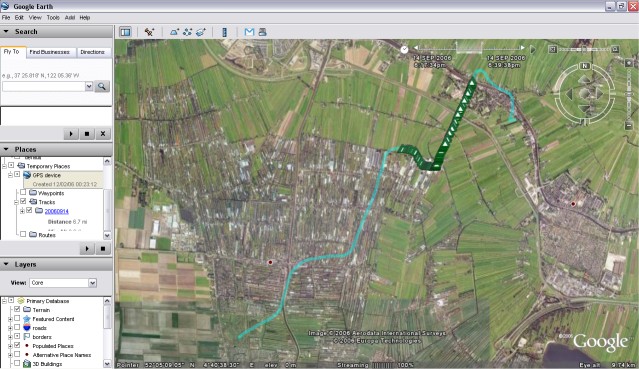Open the Fly To history dropdown

(x=89, y=86)
